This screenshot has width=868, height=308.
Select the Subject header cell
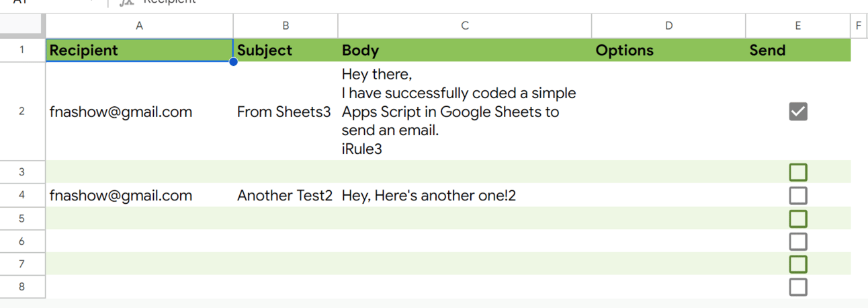tap(286, 50)
